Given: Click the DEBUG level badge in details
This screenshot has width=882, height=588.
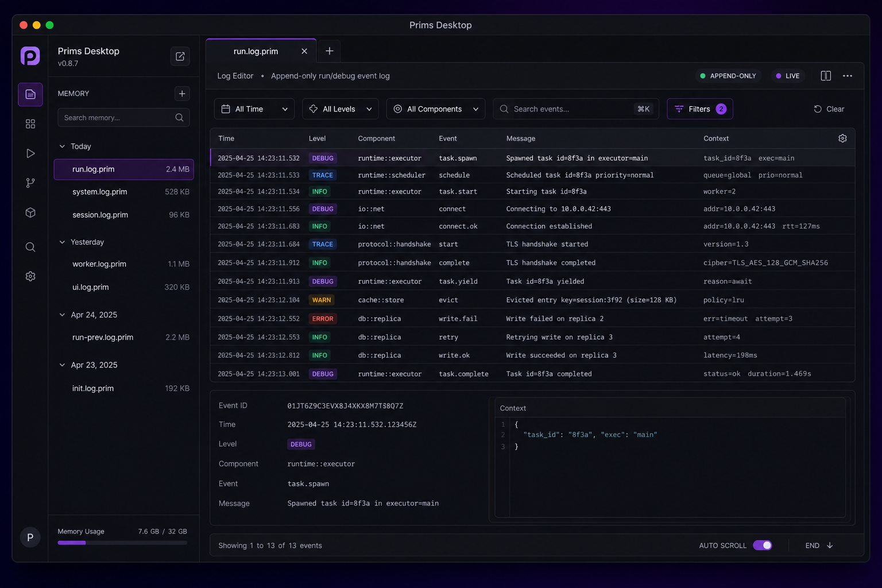Looking at the screenshot, I should point(301,444).
